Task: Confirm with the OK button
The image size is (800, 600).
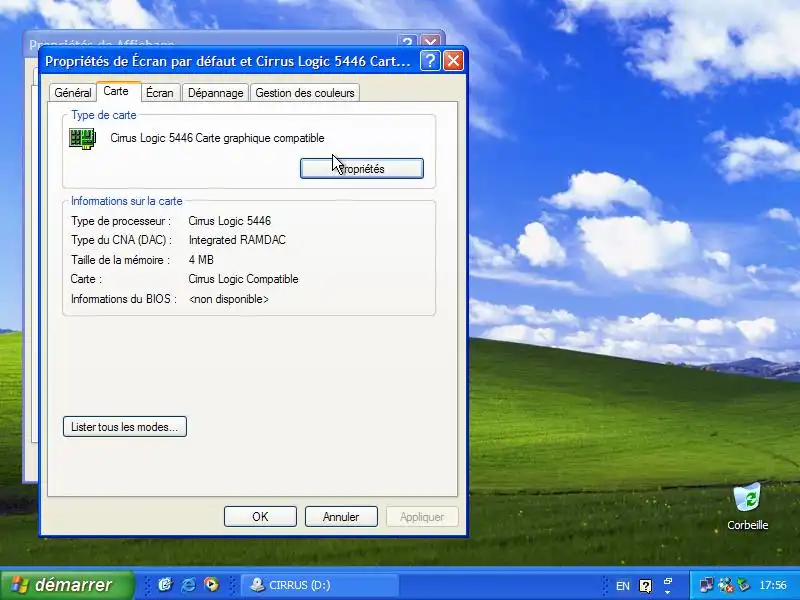Action: click(260, 516)
